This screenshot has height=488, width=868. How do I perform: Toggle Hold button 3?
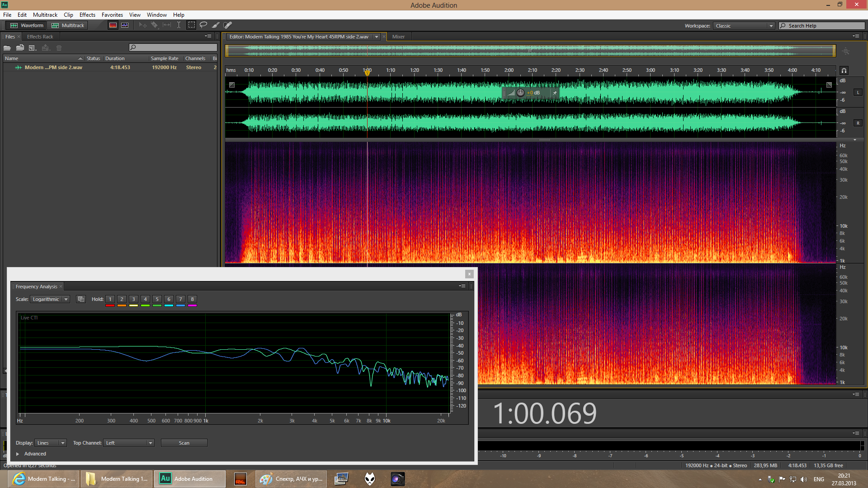pos(133,299)
